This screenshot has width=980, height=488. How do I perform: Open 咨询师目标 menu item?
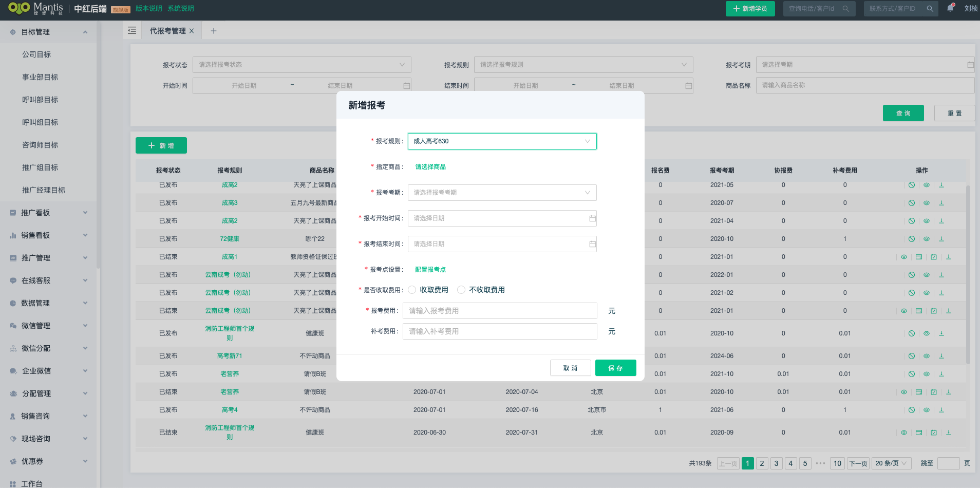pyautogui.click(x=40, y=145)
